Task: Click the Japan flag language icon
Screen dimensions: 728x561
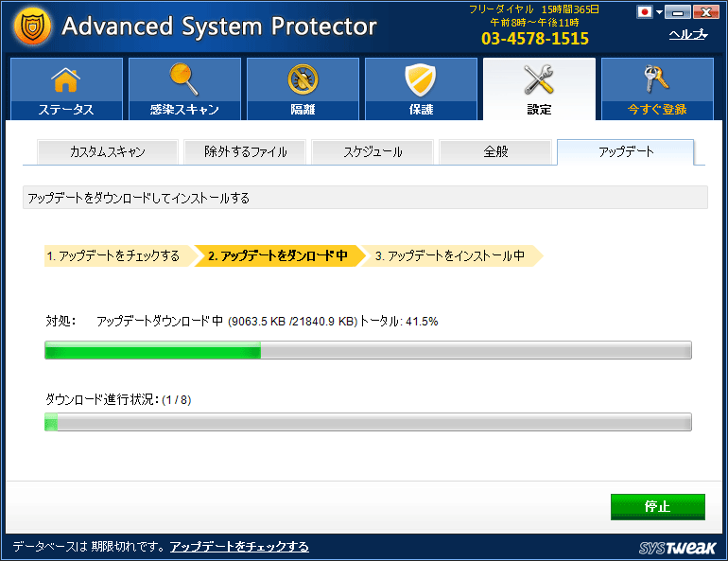Action: [645, 12]
